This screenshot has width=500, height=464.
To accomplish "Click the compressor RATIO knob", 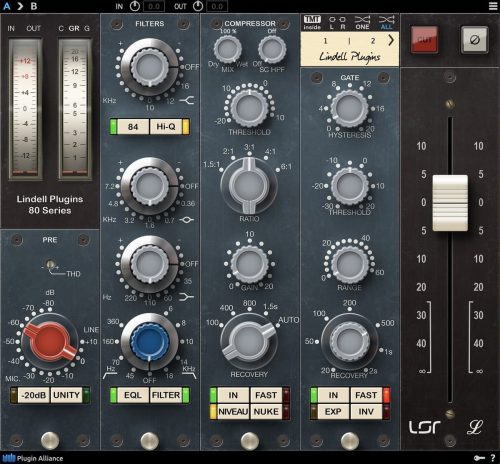I will coord(249,185).
